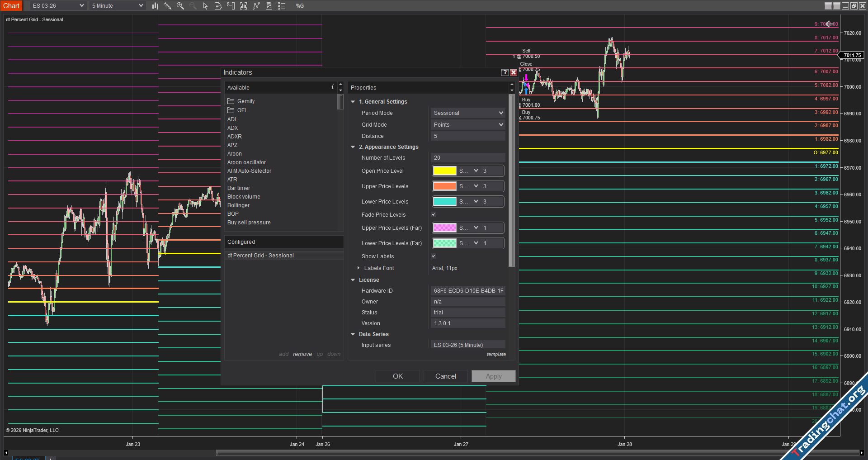
Task: Click the Properties list icon in toolbar
Action: [x=282, y=6]
